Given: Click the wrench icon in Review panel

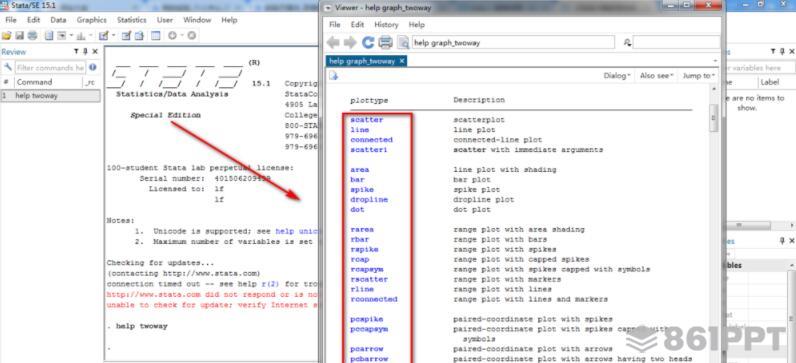Looking at the screenshot, I should (8, 67).
